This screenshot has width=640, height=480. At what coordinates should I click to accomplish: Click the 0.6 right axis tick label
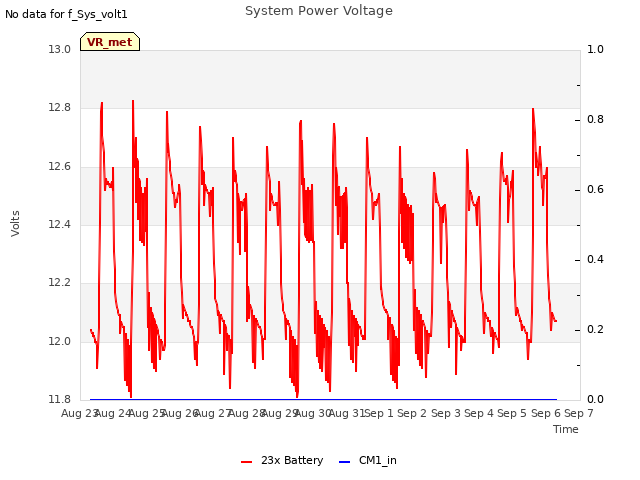click(595, 189)
